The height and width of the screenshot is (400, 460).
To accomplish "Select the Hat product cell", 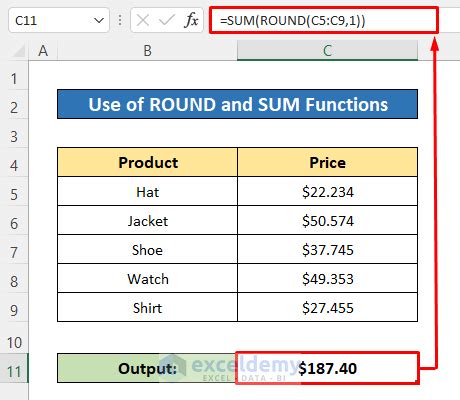I will coord(147,191).
